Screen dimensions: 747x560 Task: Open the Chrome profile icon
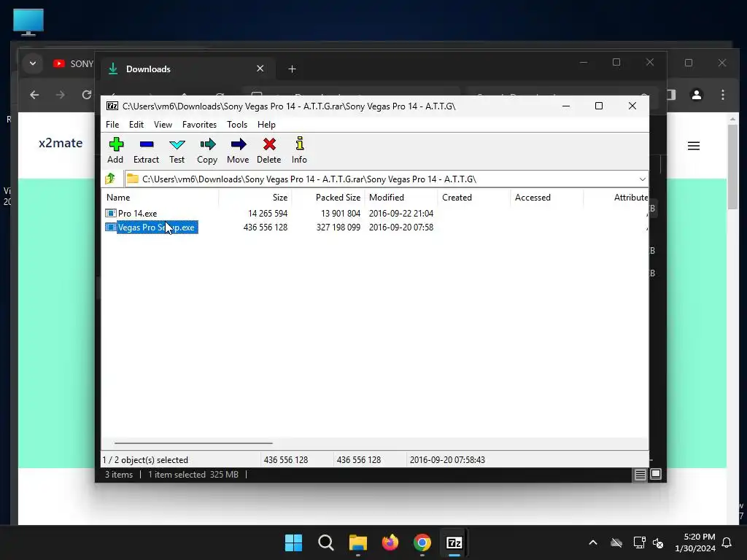697,95
